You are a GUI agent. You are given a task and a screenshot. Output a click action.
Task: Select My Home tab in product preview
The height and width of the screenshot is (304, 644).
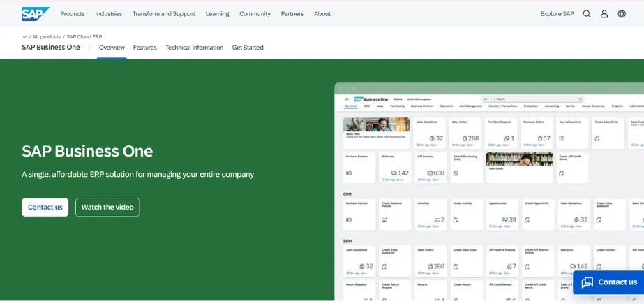coord(350,106)
